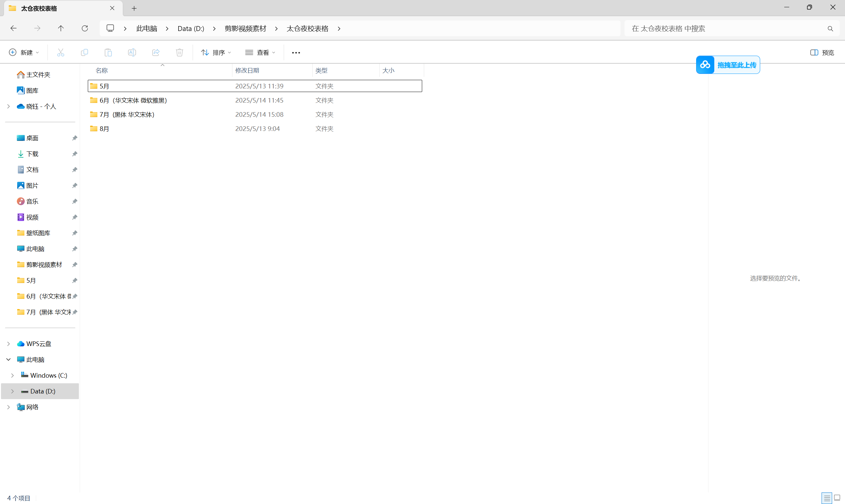Unpin 下载 from quick access
Viewport: 845px width, 504px height.
[74, 154]
